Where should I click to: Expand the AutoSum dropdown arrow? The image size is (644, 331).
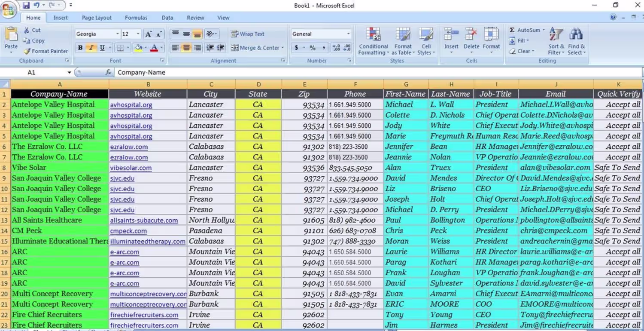coord(543,30)
